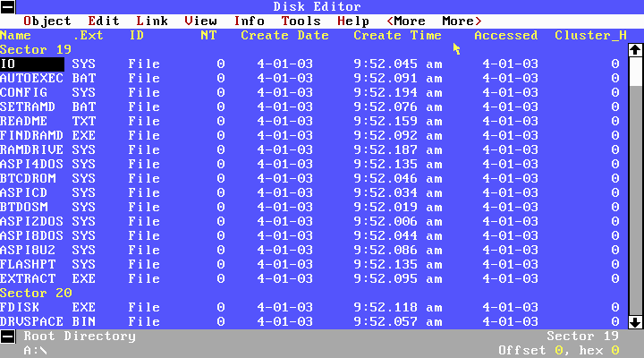Select the CONFIG file name

[24, 92]
